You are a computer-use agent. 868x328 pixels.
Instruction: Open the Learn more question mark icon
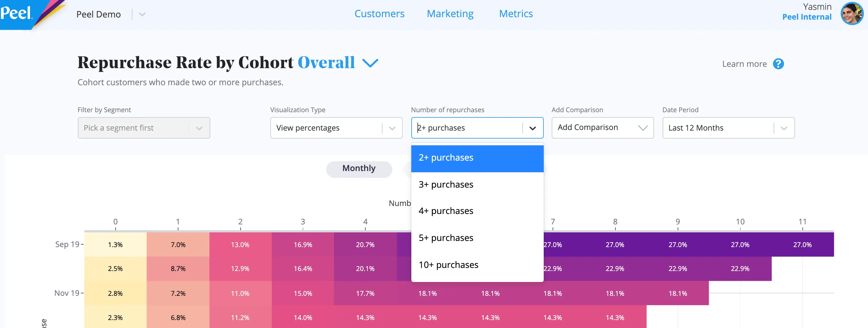[x=778, y=64]
